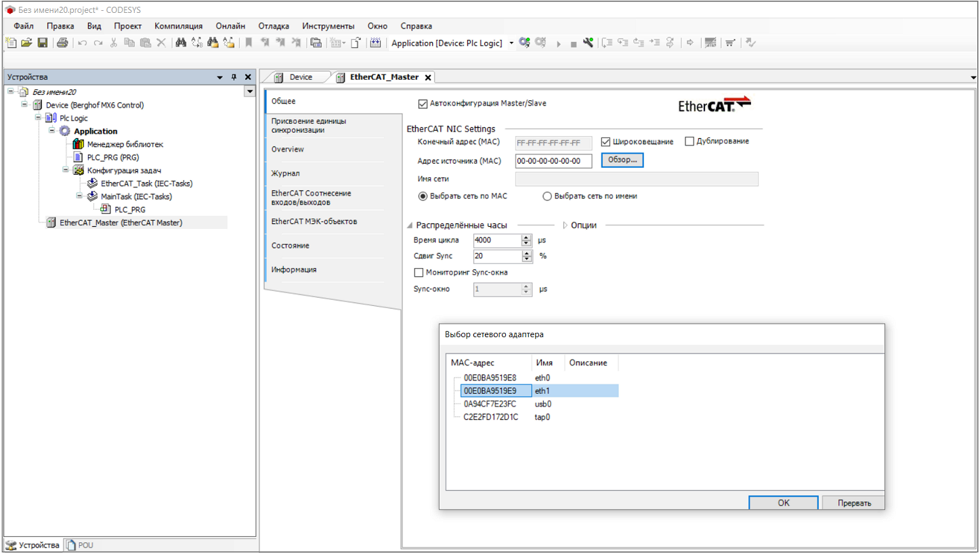Create a new file from the toolbar

(x=11, y=43)
